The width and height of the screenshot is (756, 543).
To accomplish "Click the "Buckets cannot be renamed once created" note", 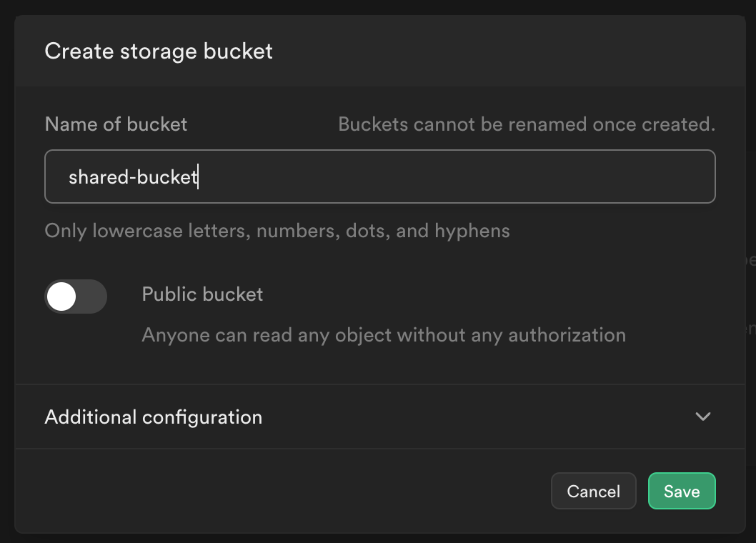I will point(526,124).
